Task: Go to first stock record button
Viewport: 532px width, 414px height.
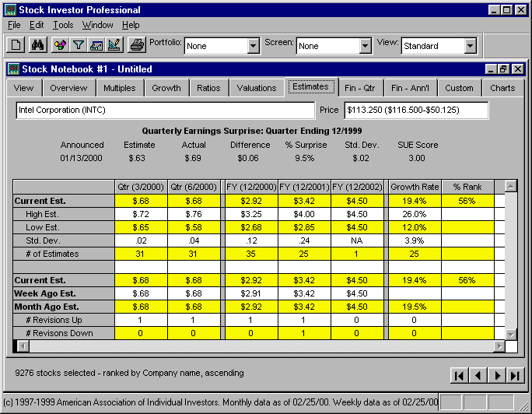Action: pos(459,375)
